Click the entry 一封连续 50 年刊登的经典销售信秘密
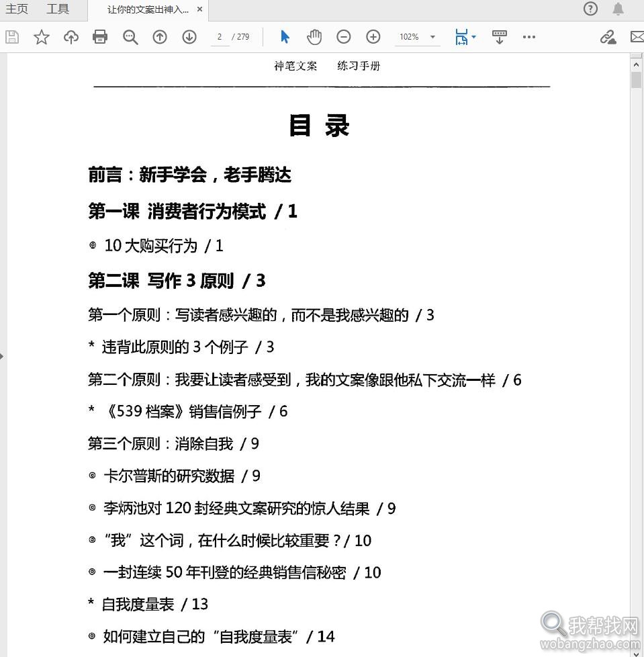 pos(235,572)
